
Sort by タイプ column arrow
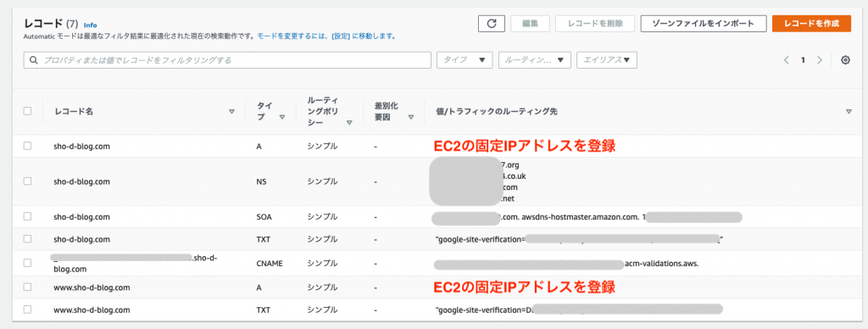[281, 117]
